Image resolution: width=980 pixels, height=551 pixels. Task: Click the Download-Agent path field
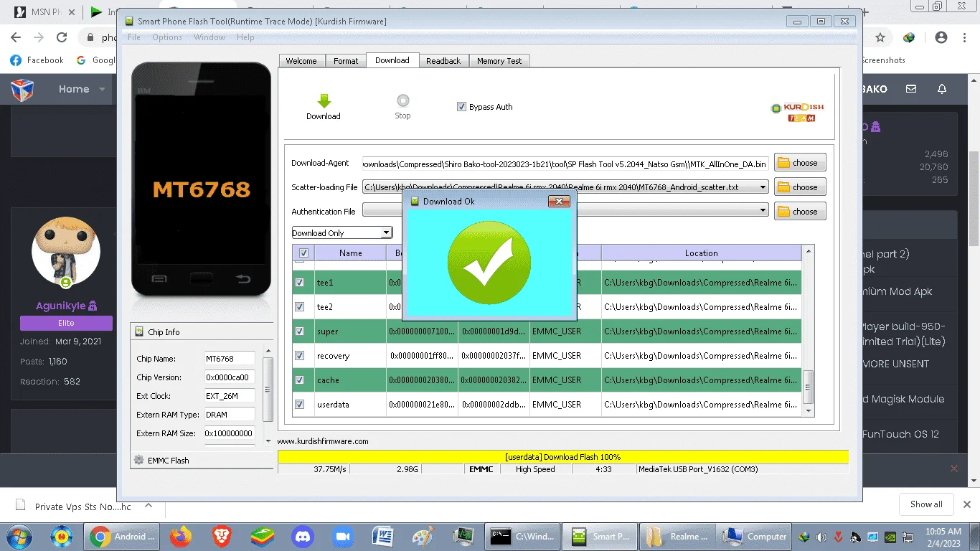pyautogui.click(x=565, y=164)
